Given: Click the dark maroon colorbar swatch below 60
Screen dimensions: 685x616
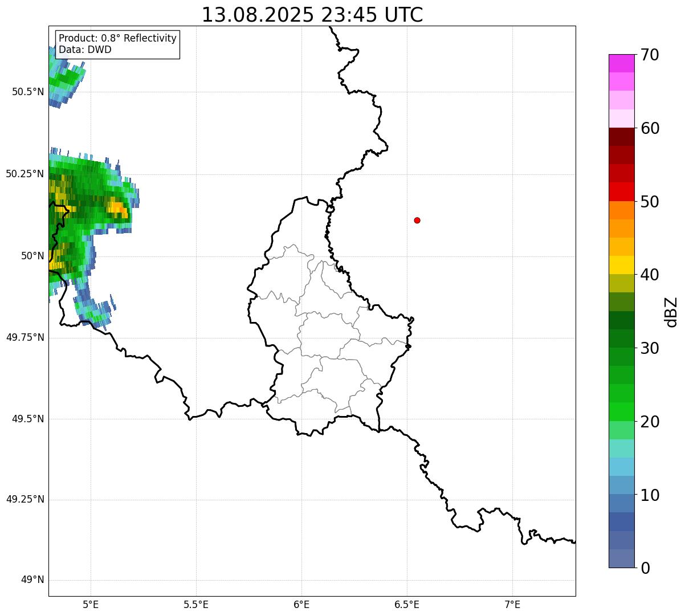Looking at the screenshot, I should [621, 137].
